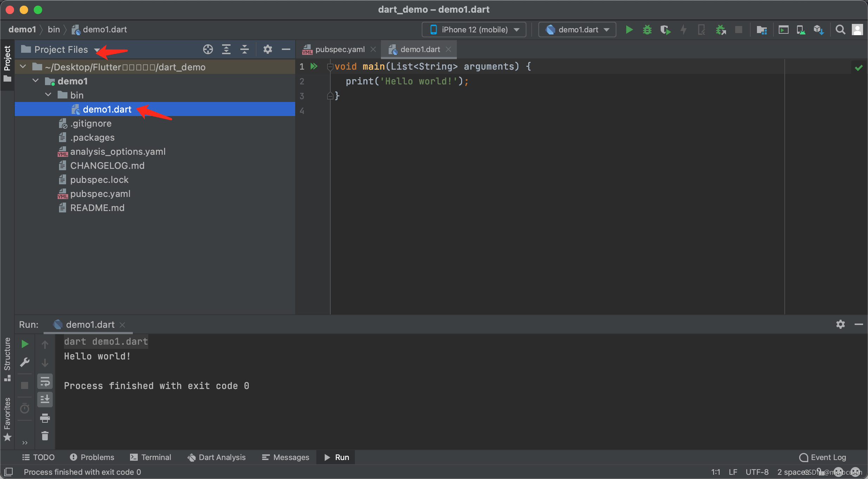Collapse the bin folder in tree
The height and width of the screenshot is (479, 868).
[48, 95]
